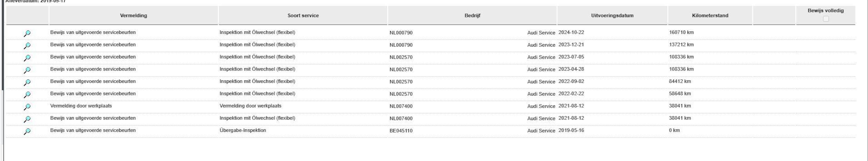This screenshot has height=161, width=868.
Task: Click magnifier for the 2023-12-21 service record
Action: (27, 45)
